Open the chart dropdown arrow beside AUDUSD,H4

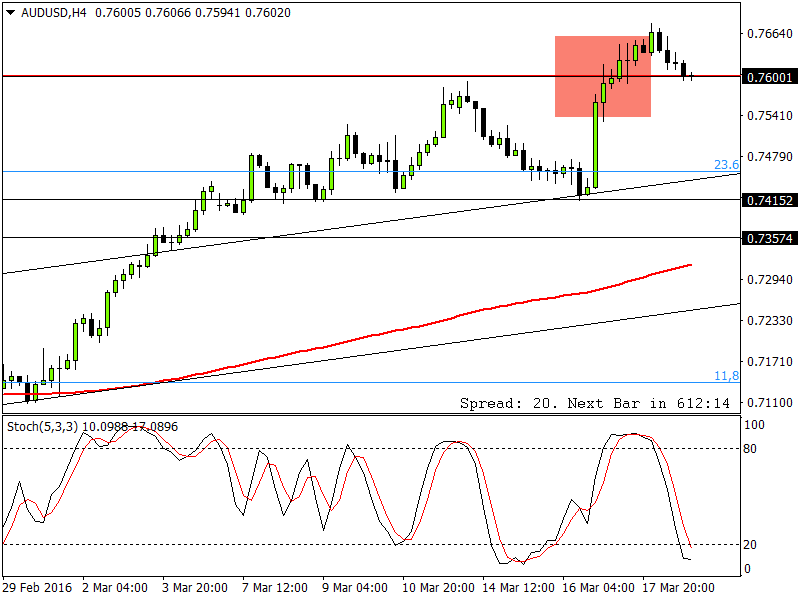click(x=11, y=13)
